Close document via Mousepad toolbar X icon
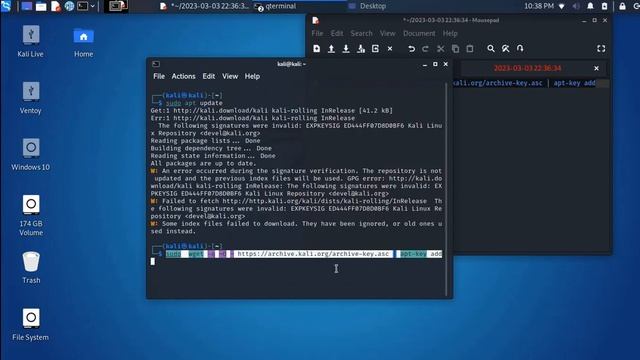 [x=390, y=49]
